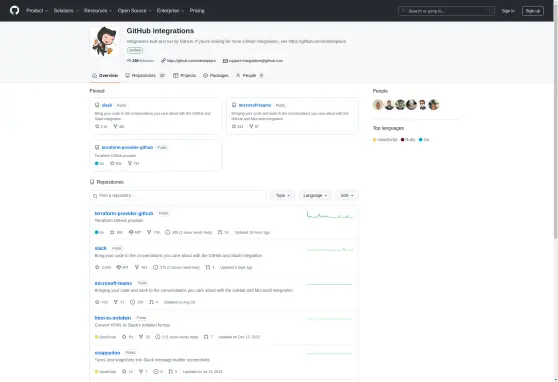The width and height of the screenshot is (558, 382).
Task: Expand the Solutions menu
Action: point(66,11)
